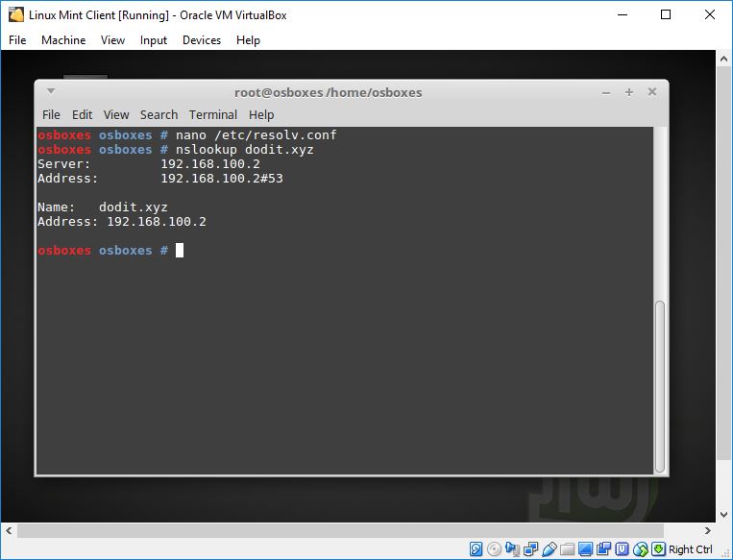Maximize the VirtualBox window
Screen dimensions: 733x560
(666, 15)
